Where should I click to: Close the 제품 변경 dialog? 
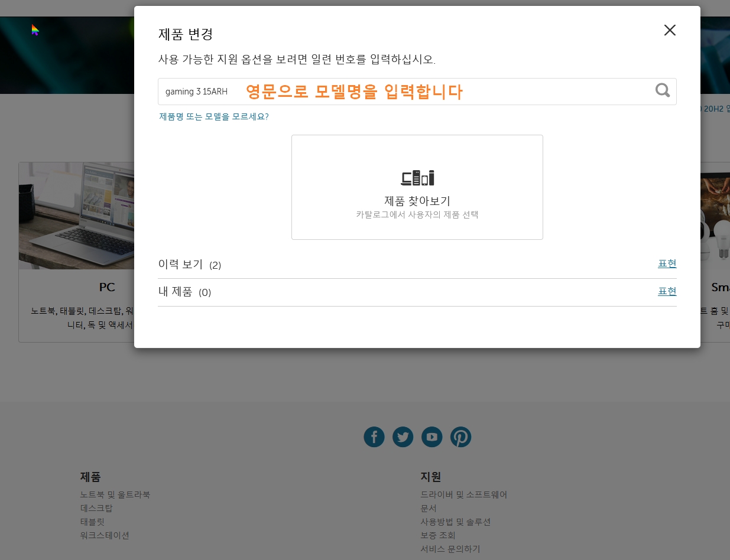click(x=669, y=30)
